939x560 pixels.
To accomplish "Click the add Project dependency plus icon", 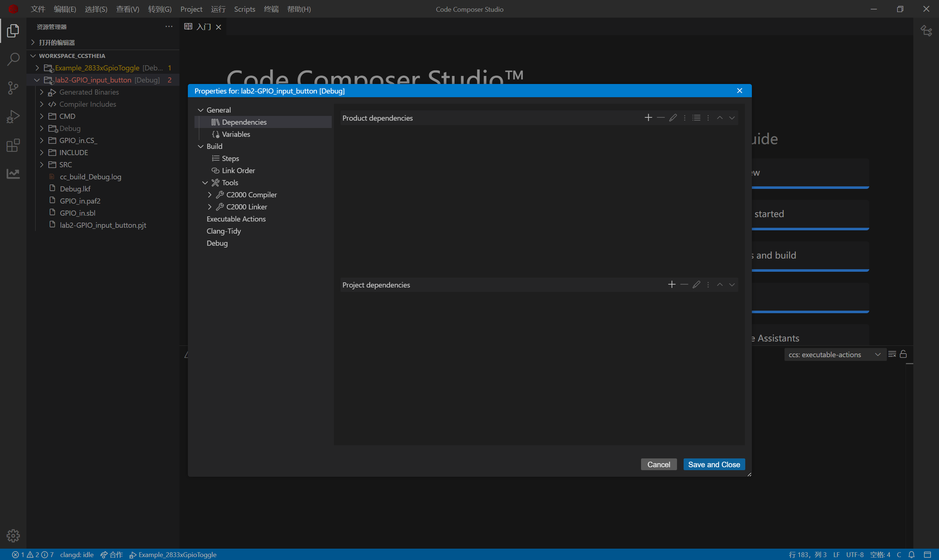I will [672, 285].
